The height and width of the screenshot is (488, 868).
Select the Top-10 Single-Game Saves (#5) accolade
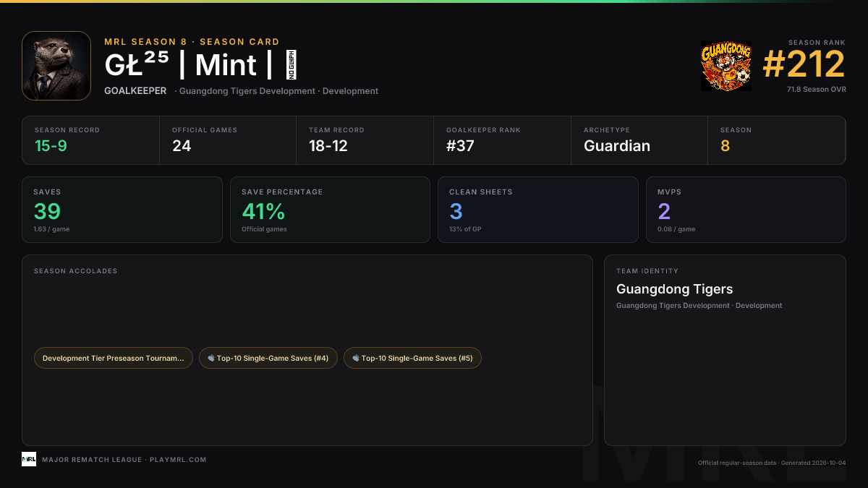413,358
